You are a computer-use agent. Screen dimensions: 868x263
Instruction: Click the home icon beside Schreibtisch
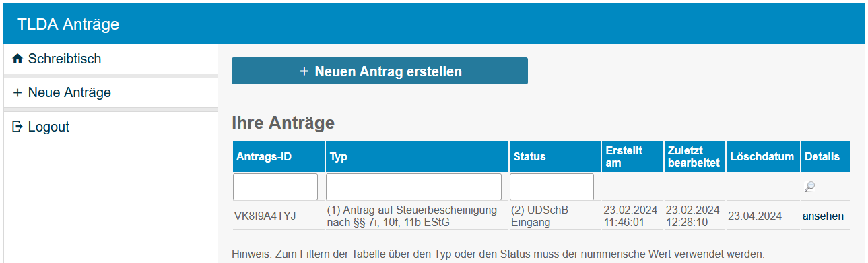18,59
